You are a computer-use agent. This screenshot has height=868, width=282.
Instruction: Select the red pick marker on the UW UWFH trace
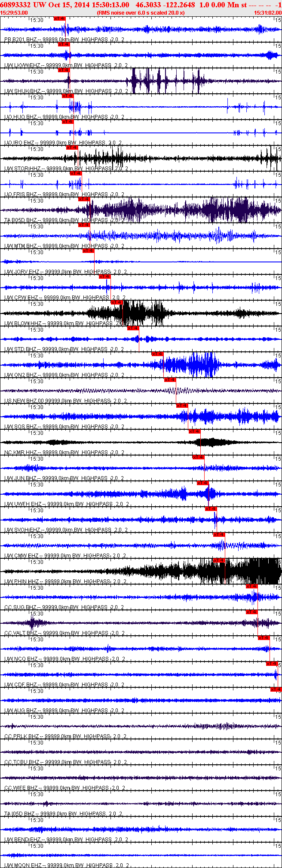202,483
